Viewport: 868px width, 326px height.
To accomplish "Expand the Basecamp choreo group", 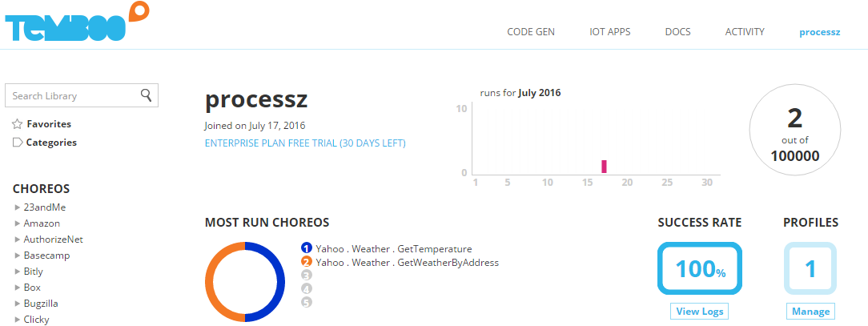I will [x=18, y=256].
